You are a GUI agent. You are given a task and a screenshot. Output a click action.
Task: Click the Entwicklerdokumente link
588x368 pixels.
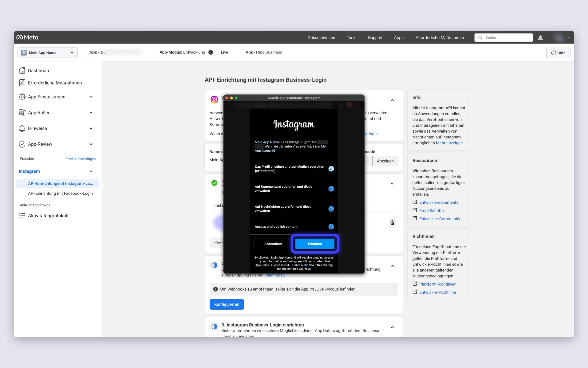pyautogui.click(x=439, y=202)
